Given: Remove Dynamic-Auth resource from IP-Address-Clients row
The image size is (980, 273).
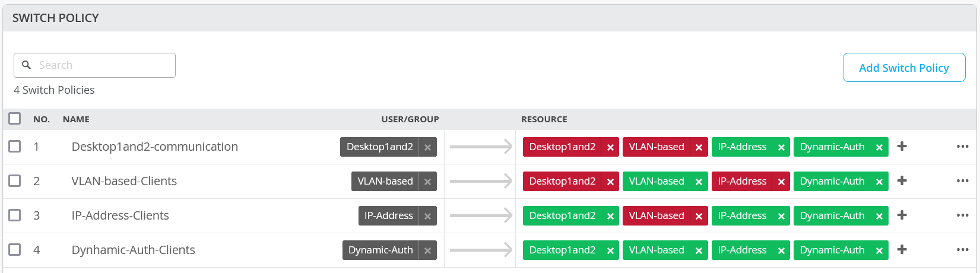Looking at the screenshot, I should [x=879, y=216].
